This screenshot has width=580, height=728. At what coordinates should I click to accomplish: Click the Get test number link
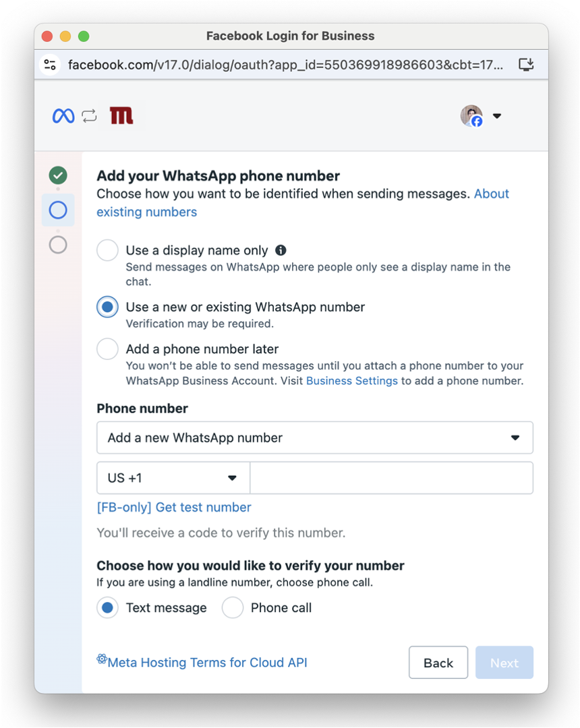174,507
